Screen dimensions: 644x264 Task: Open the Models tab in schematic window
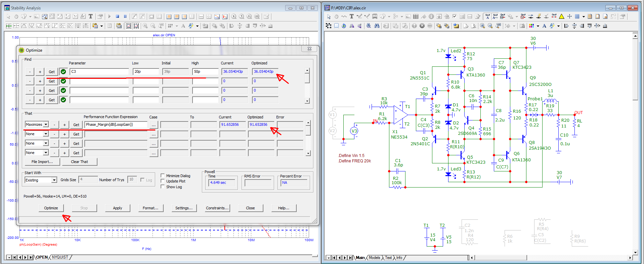pyautogui.click(x=374, y=258)
